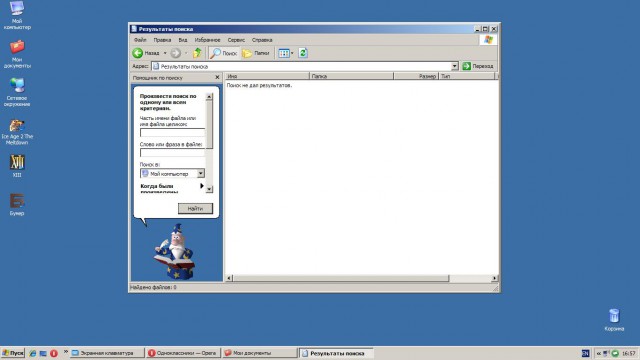This screenshot has height=360, width=640.
Task: Open the Файл menu
Action: click(x=140, y=40)
